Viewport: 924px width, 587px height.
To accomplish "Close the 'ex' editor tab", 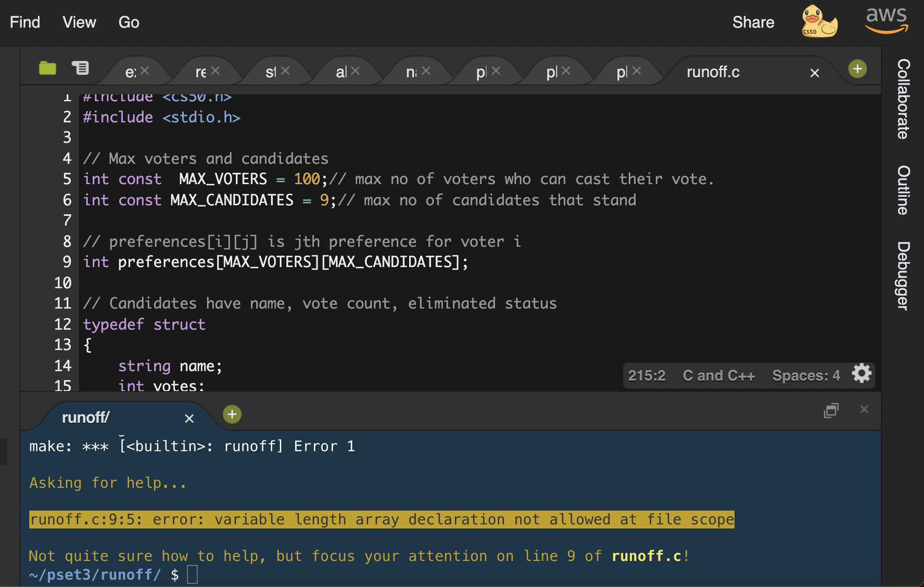I will (x=145, y=71).
